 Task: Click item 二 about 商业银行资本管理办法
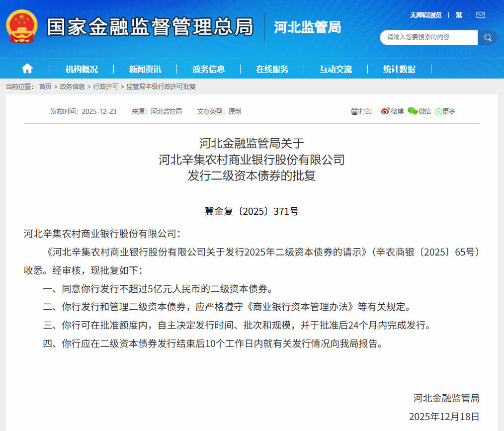227,307
